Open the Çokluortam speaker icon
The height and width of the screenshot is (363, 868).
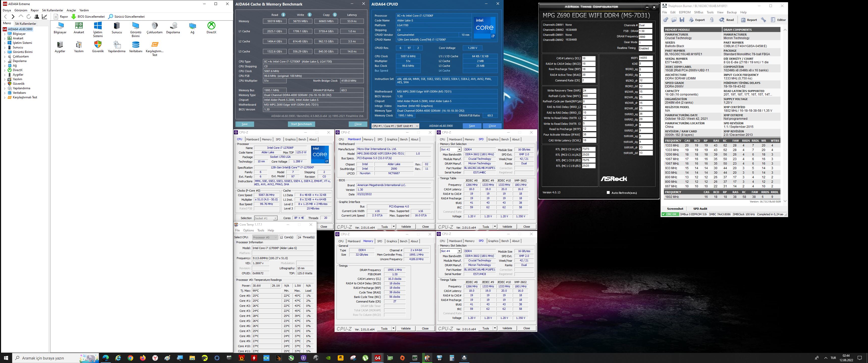[x=154, y=28]
